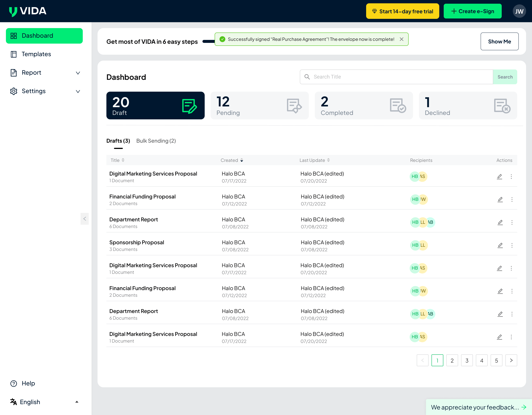Click the Show Me button
This screenshot has height=415, width=532.
point(499,41)
